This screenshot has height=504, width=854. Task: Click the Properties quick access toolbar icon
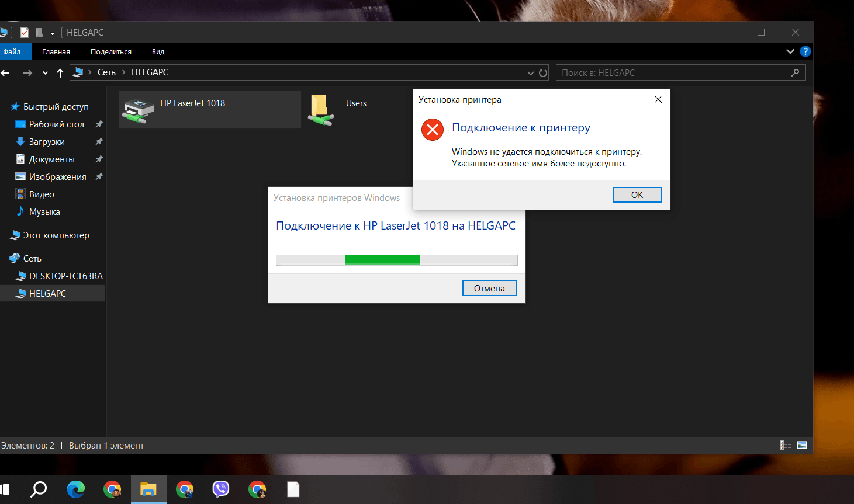click(x=25, y=33)
